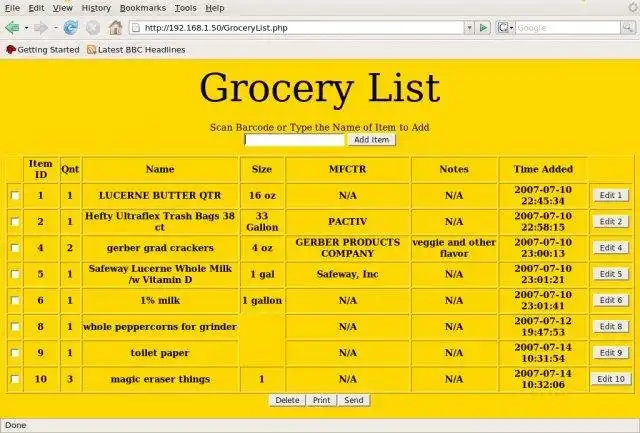Click the Stop loading icon
Viewport: 640px width, 433px height.
click(93, 28)
